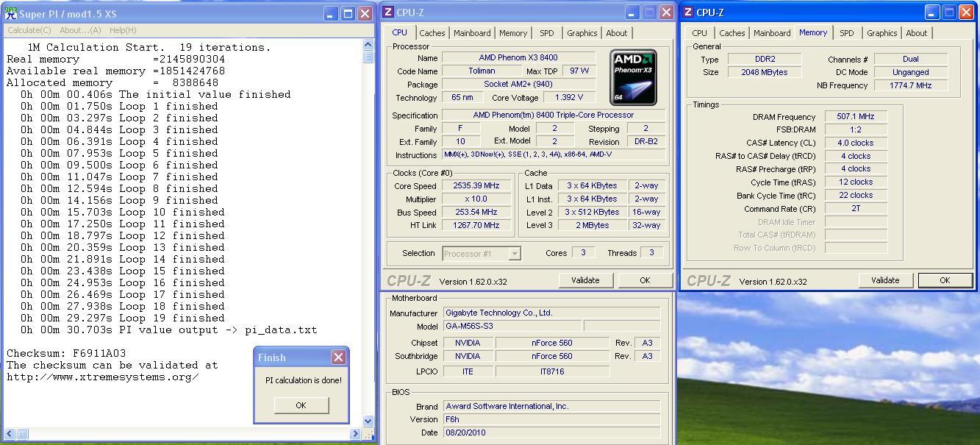Viewport: 980px width, 445px height.
Task: Select Memory tab in right CPU-Z window
Action: coord(813,32)
